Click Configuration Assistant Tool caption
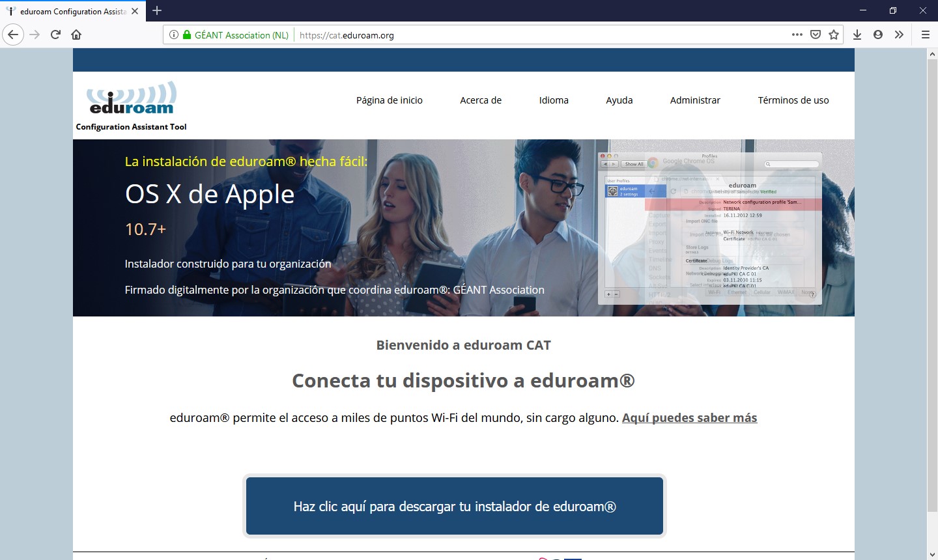Image resolution: width=938 pixels, height=560 pixels. 131,127
